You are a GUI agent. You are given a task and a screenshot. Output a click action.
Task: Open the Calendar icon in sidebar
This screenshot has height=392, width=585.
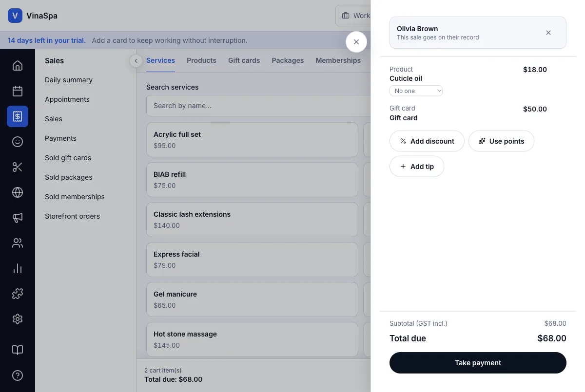point(18,91)
